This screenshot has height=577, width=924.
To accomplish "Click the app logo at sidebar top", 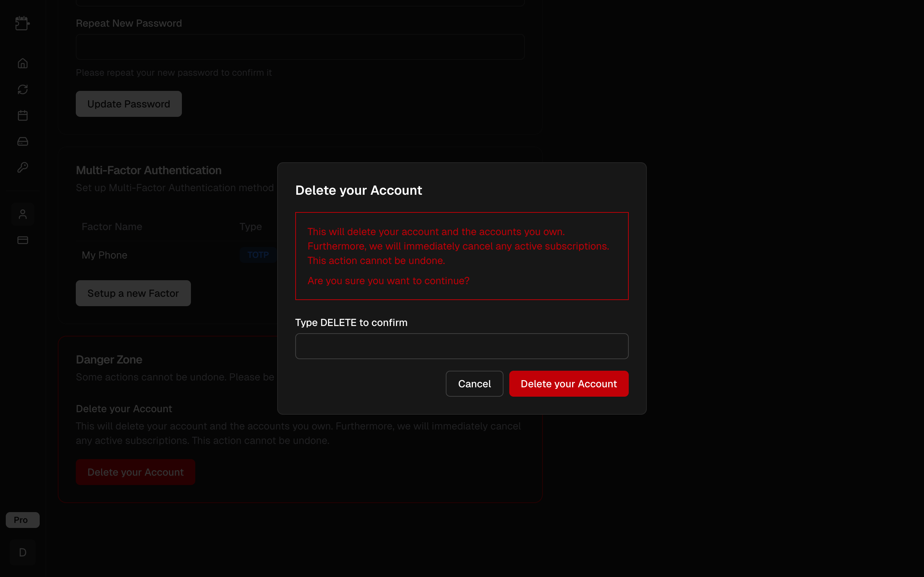I will click(22, 23).
